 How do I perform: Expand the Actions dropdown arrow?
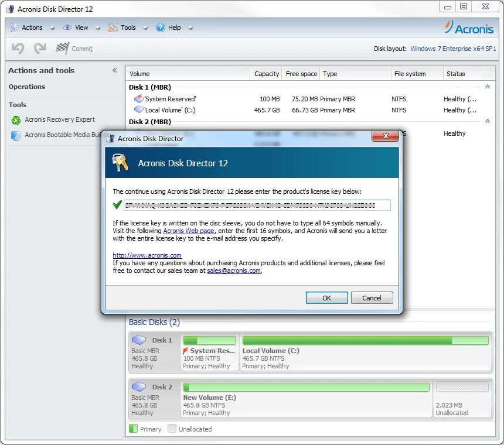pos(52,28)
